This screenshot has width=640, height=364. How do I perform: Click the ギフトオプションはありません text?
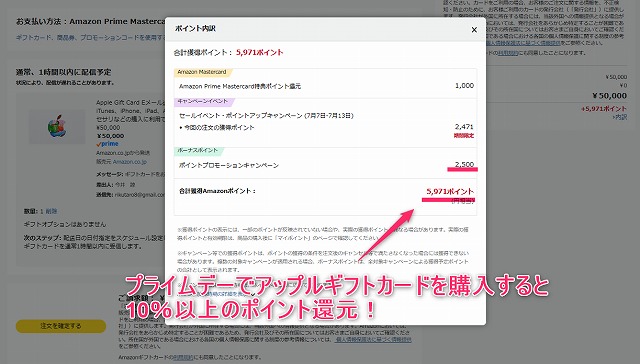pyautogui.click(x=64, y=224)
